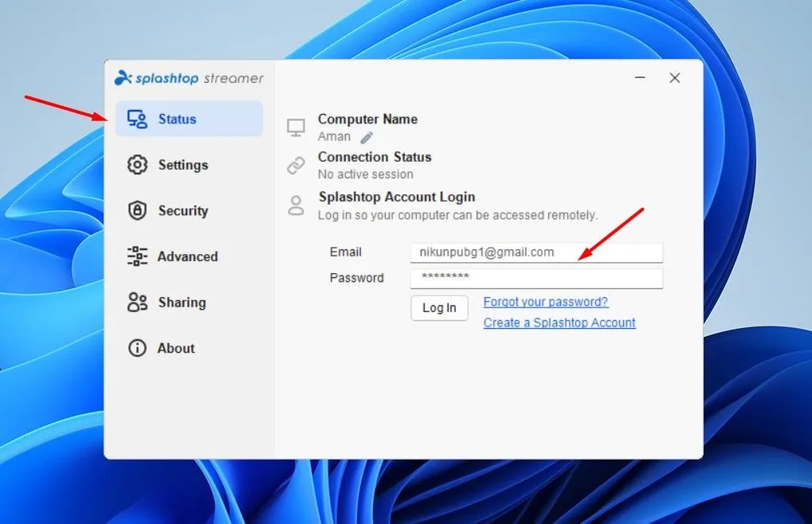Click the No active session status text

pyautogui.click(x=365, y=174)
